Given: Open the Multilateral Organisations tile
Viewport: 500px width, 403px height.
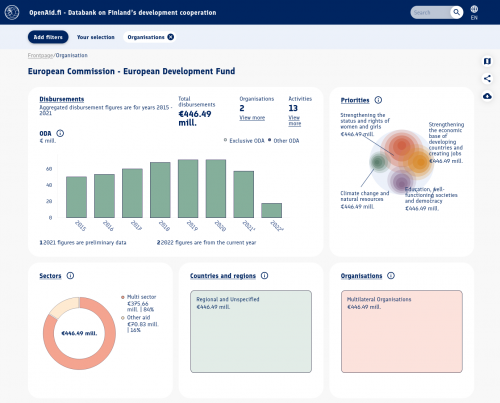Looking at the screenshot, I should tap(402, 331).
